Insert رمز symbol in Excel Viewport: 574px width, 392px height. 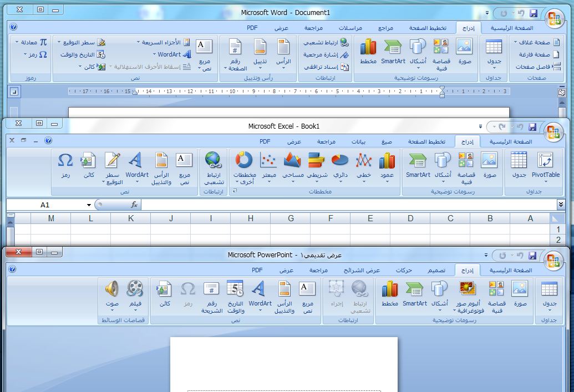point(65,165)
